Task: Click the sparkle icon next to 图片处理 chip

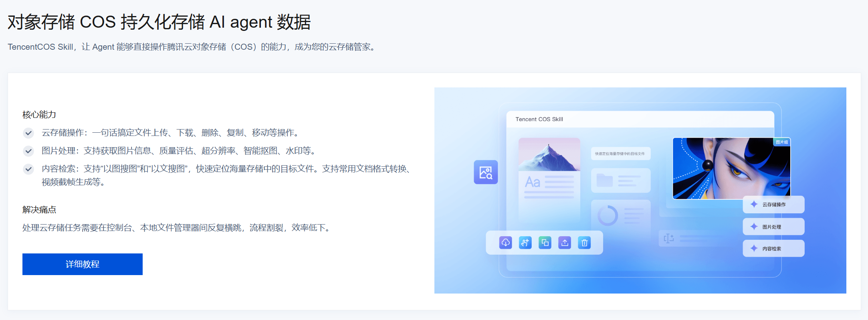Action: point(754,227)
